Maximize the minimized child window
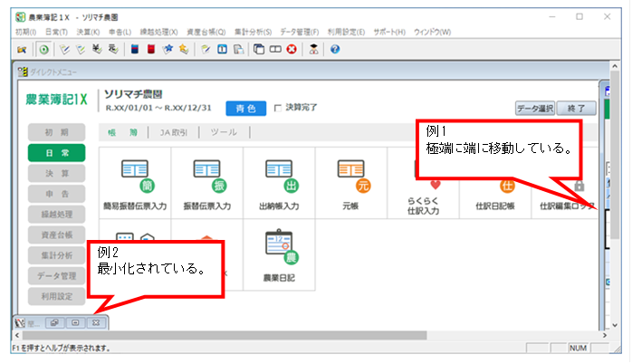The image size is (632, 364). [x=75, y=323]
